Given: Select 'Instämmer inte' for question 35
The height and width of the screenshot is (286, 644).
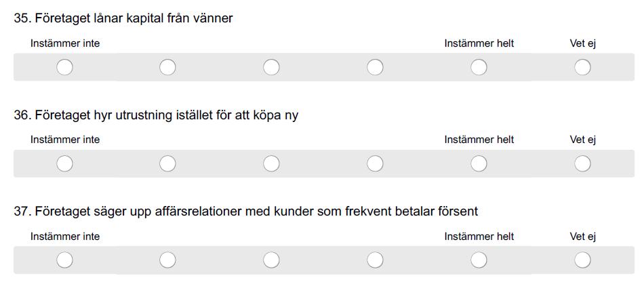Looking at the screenshot, I should click(x=65, y=67).
